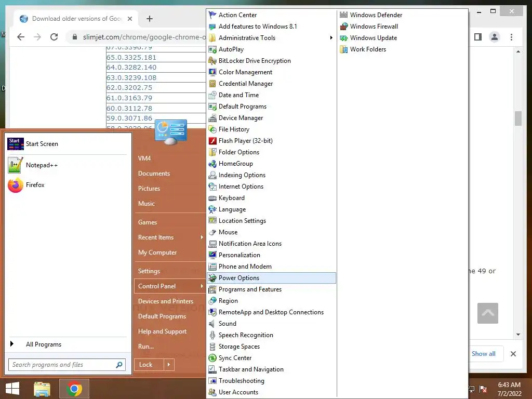The width and height of the screenshot is (532, 399).
Task: Go back in Chrome
Action: tap(21, 37)
